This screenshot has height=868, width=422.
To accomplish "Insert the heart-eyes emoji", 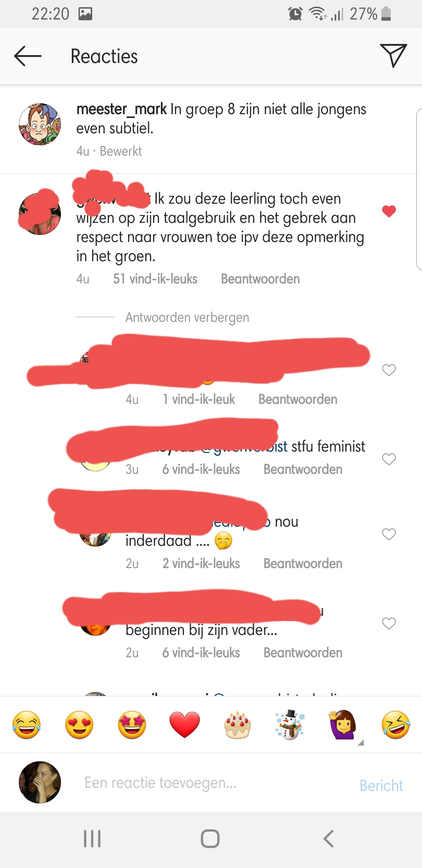I will [79, 725].
